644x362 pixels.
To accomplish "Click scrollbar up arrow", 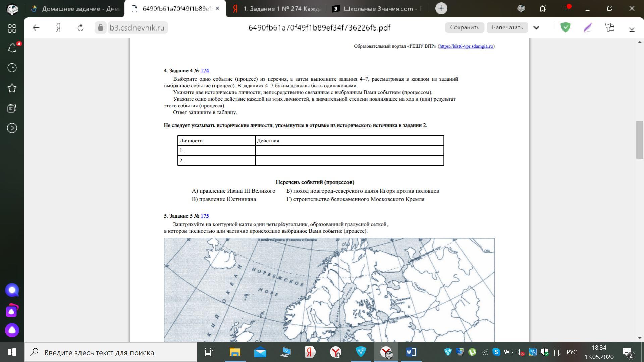I will [x=640, y=42].
